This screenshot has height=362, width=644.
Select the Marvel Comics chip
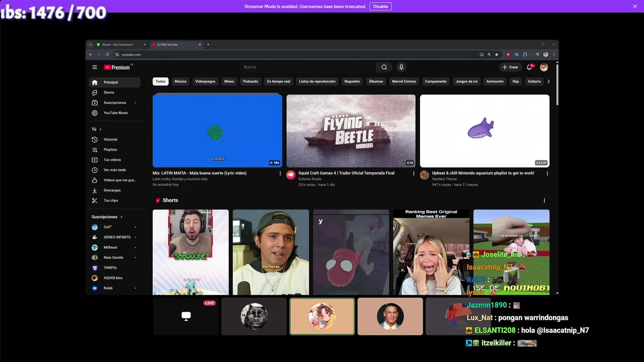click(404, 81)
